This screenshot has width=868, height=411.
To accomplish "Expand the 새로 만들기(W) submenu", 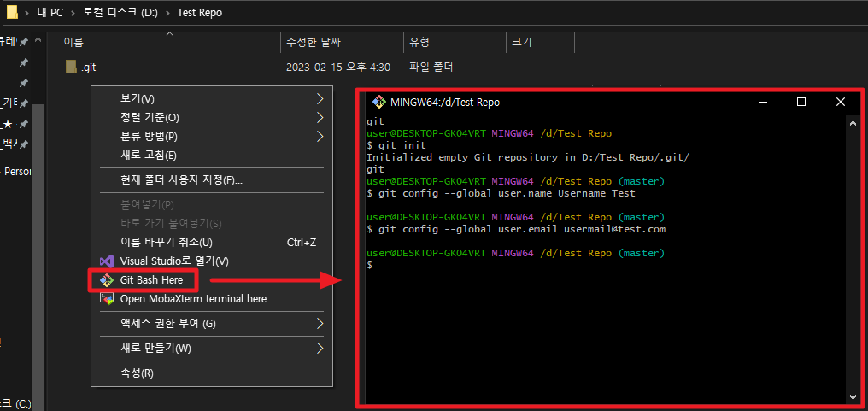I will click(211, 348).
